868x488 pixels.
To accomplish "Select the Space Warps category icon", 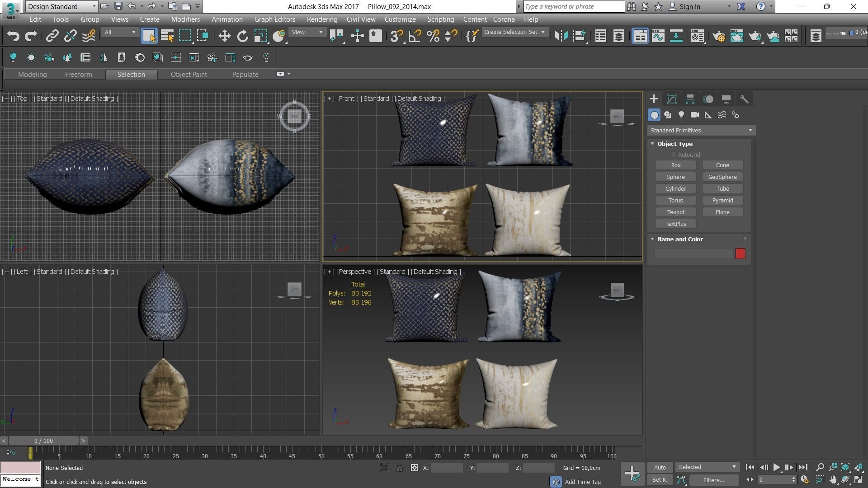I will point(722,115).
